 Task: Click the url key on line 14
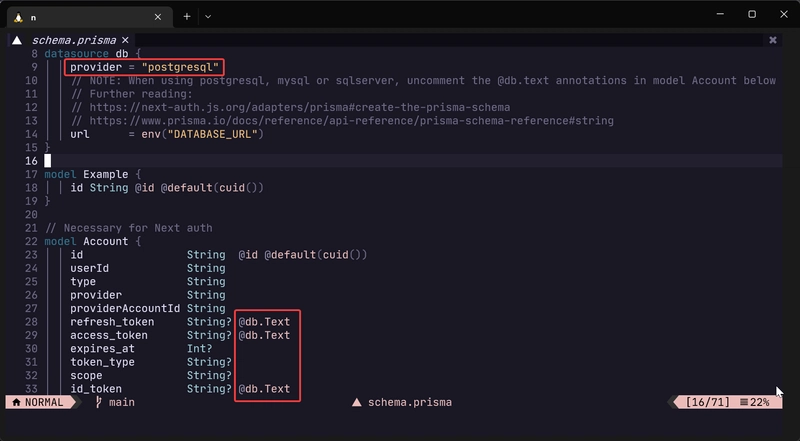click(80, 134)
